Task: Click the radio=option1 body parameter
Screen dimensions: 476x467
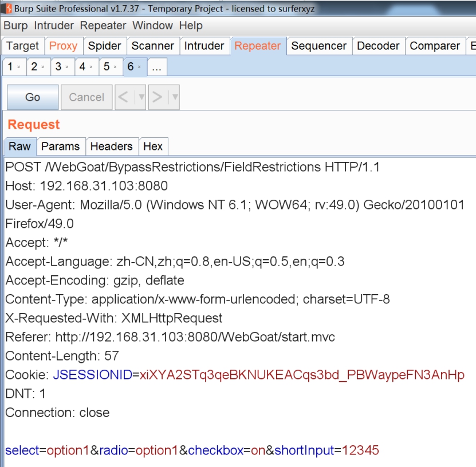Action: (x=139, y=450)
